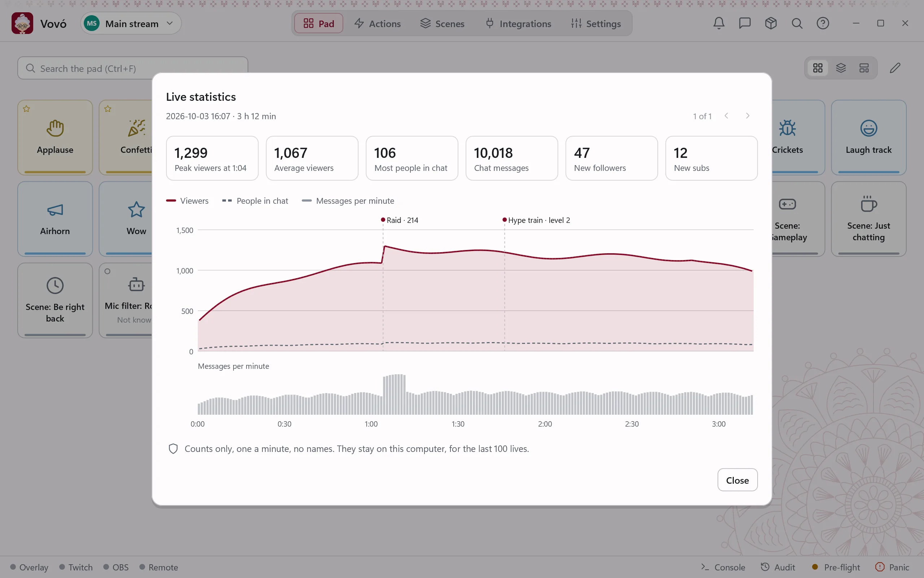The image size is (924, 578).
Task: Activate Scene: Be right back pad
Action: point(55,300)
